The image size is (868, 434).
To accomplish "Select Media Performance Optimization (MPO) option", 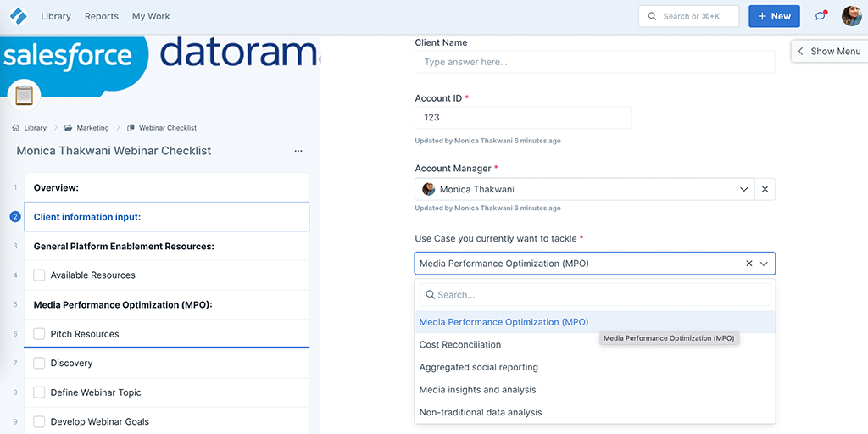I will [594, 322].
